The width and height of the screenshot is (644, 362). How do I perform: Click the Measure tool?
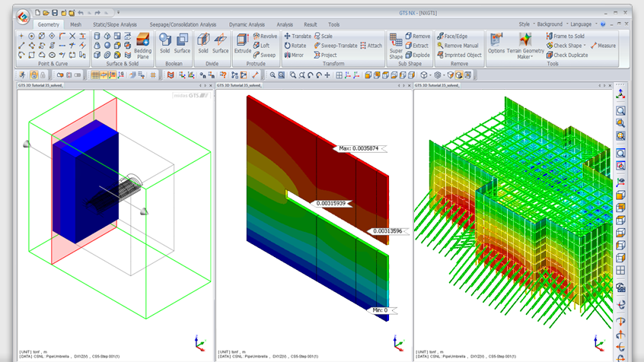click(604, 46)
